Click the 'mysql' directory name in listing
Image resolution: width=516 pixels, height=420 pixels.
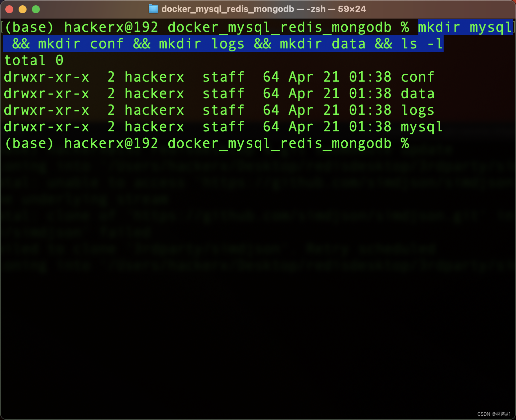[422, 127]
